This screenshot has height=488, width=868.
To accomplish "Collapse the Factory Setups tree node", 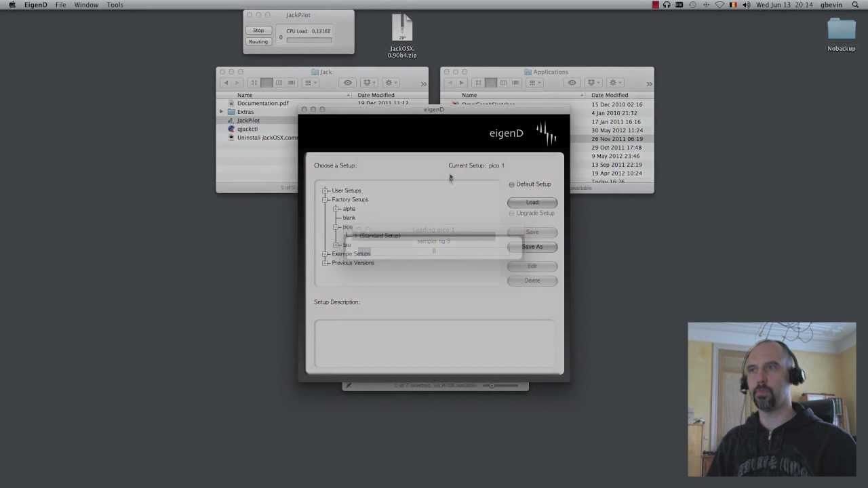I will (x=325, y=200).
